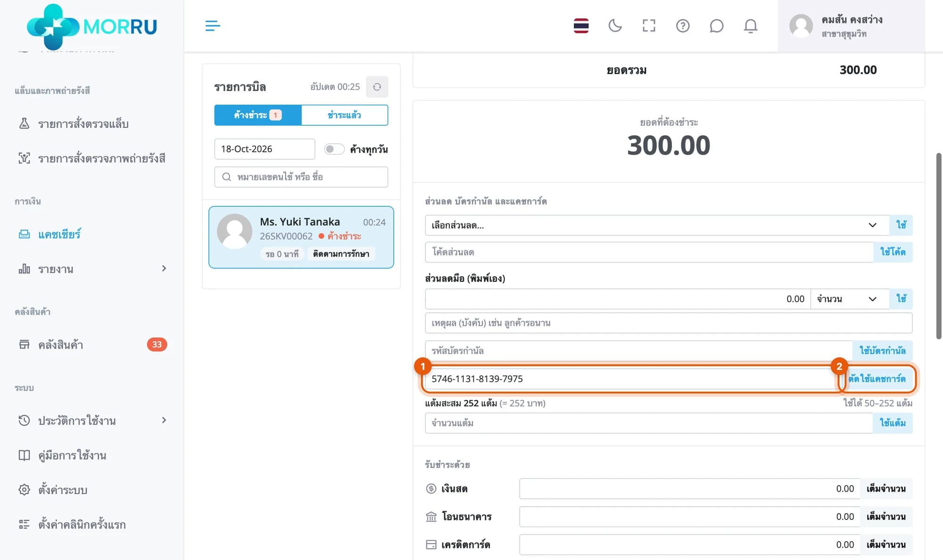Switch to the ชำระแล้ว tab

pos(345,115)
